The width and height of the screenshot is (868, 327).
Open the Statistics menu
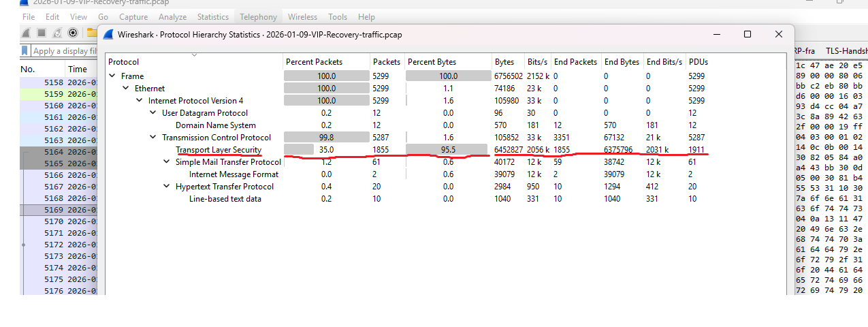point(213,17)
